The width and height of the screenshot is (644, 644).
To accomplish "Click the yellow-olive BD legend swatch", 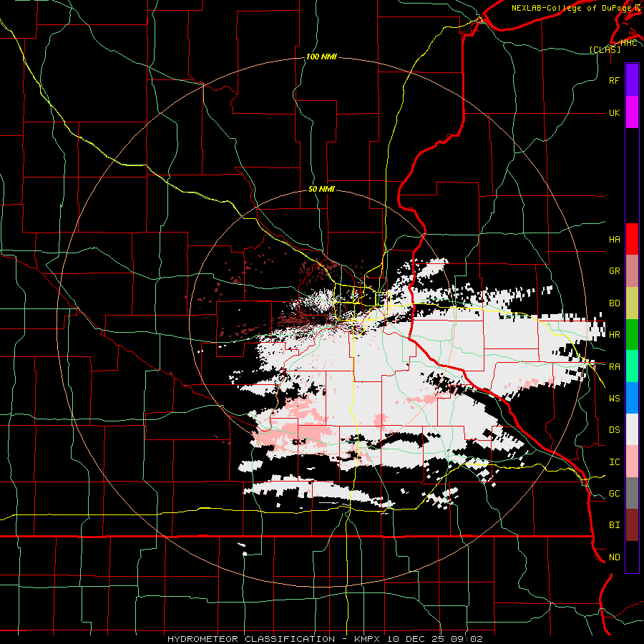I will pyautogui.click(x=632, y=303).
